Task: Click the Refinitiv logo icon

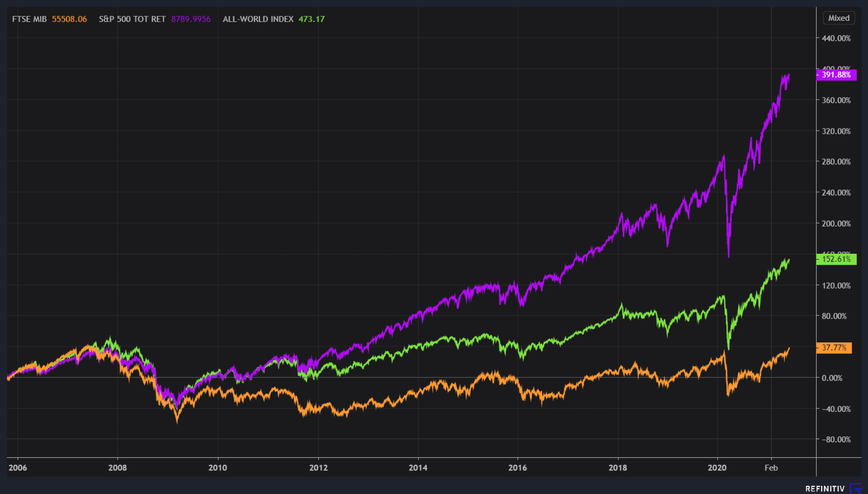Action: (x=856, y=489)
